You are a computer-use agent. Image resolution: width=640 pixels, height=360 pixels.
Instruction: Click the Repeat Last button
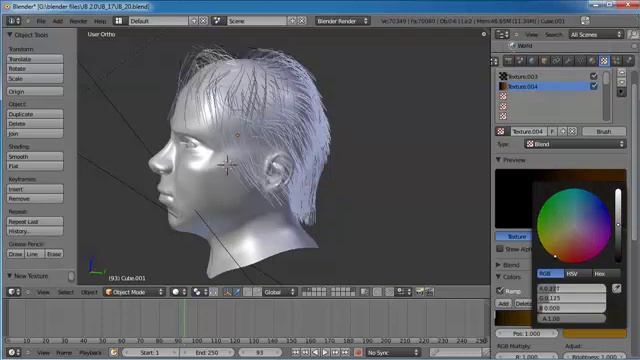pyautogui.click(x=35, y=221)
